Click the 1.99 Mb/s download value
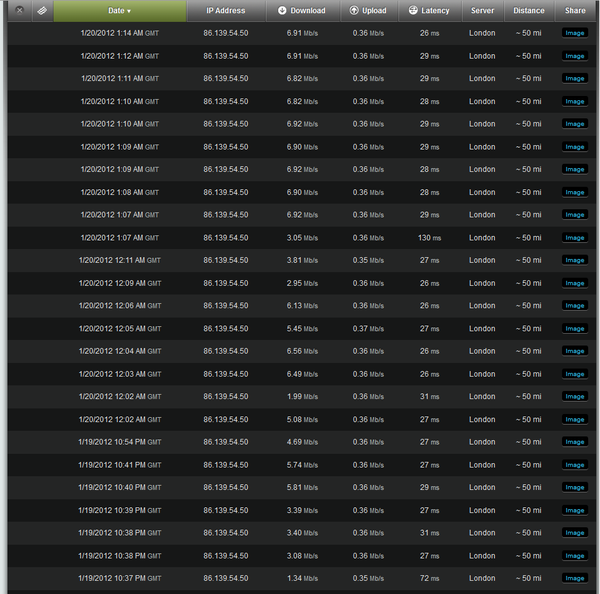Image resolution: width=600 pixels, height=594 pixels. (302, 397)
